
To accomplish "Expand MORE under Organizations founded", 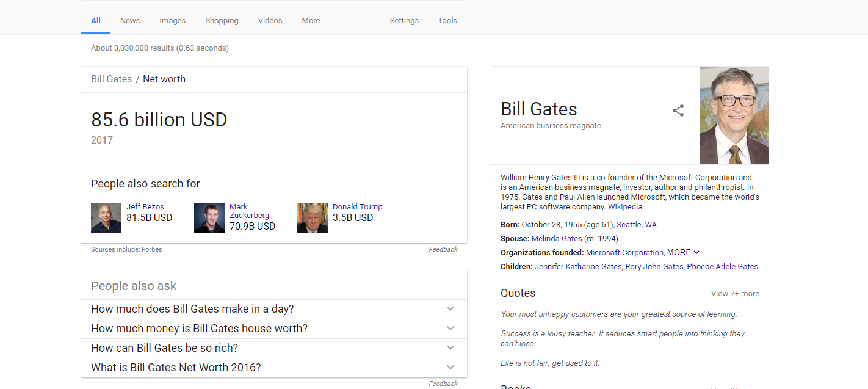I will (683, 252).
